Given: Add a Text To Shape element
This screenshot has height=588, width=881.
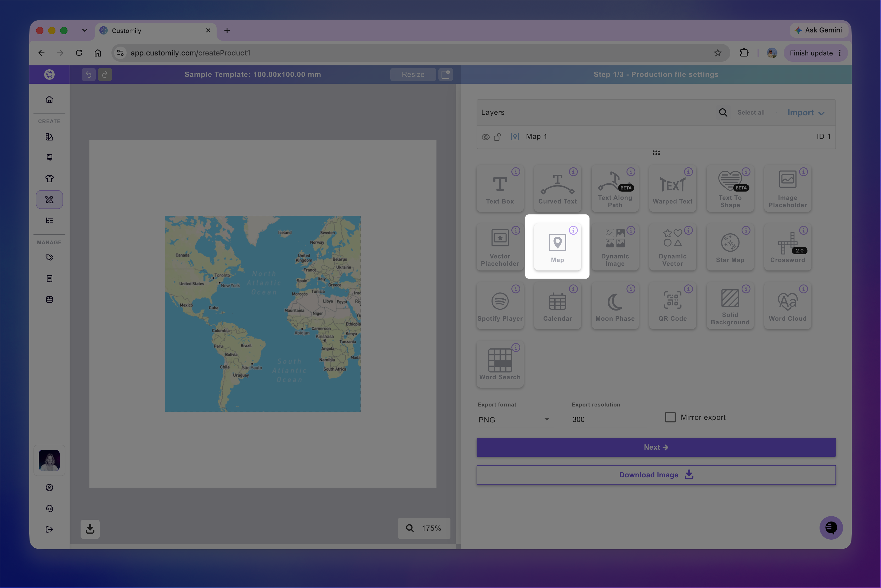Looking at the screenshot, I should 730,188.
